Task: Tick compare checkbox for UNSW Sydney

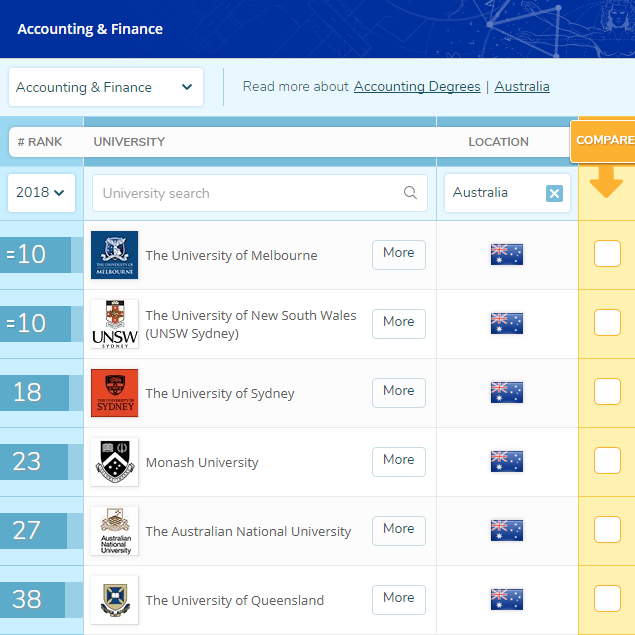Action: [607, 322]
